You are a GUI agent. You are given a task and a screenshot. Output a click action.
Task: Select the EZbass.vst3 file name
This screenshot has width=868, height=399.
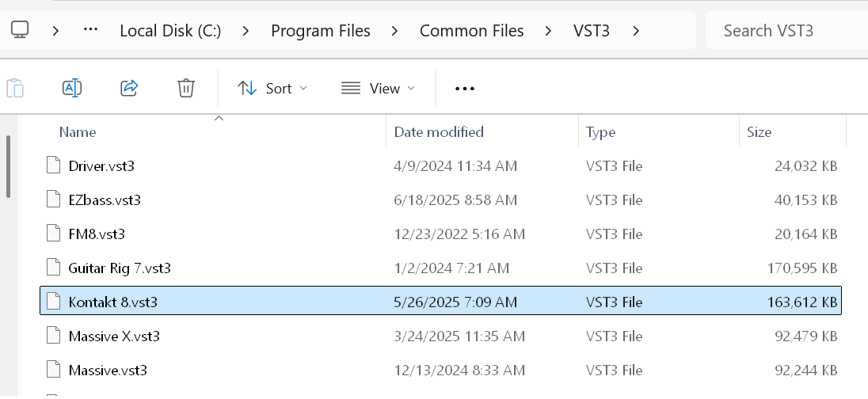click(x=105, y=199)
